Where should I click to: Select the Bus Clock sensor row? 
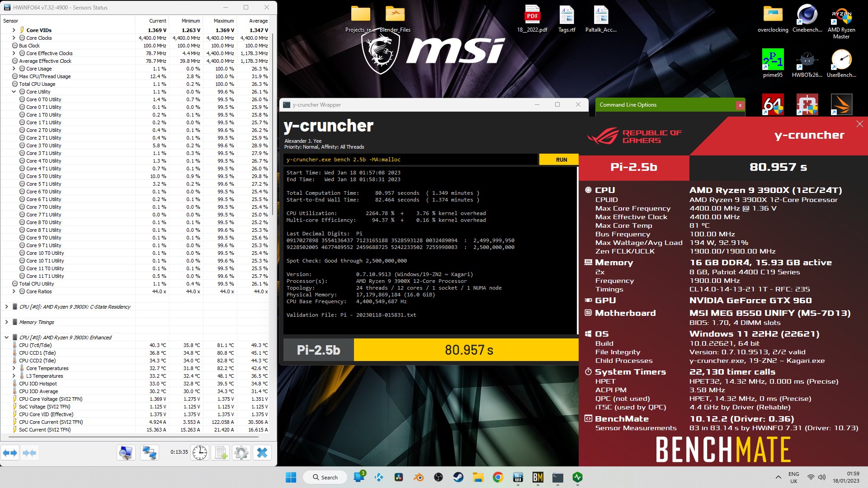click(136, 46)
